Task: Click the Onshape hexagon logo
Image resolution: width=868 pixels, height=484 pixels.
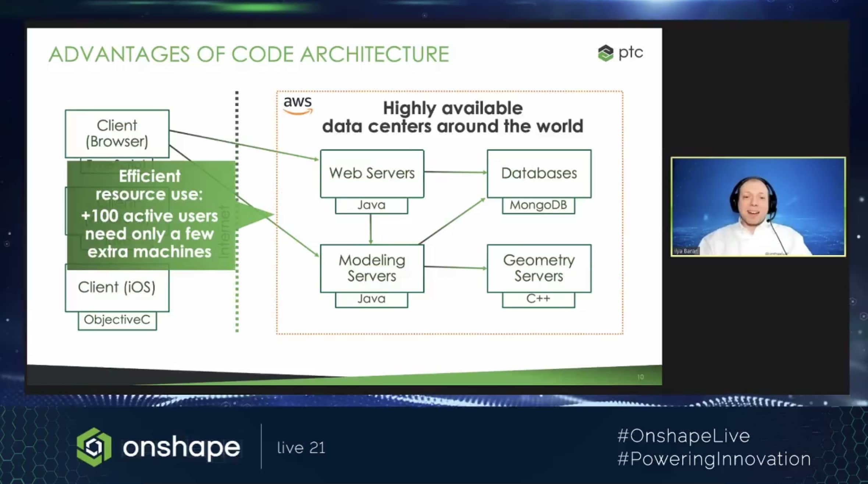Action: (94, 447)
